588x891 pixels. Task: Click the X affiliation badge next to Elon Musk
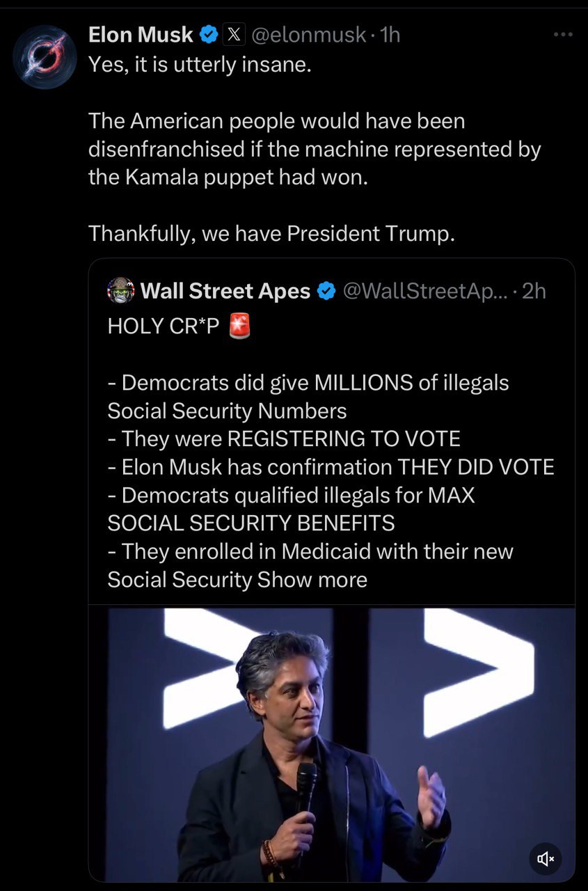pos(233,34)
